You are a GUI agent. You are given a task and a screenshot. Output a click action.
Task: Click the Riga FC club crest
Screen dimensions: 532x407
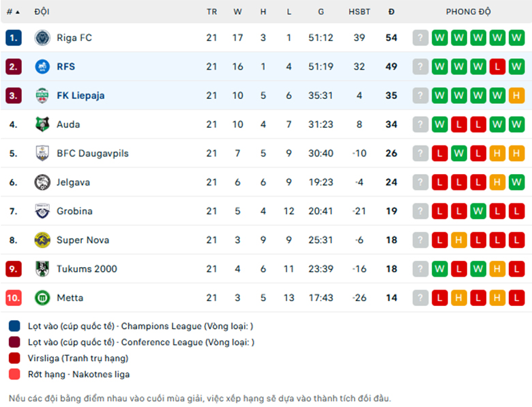click(x=42, y=38)
